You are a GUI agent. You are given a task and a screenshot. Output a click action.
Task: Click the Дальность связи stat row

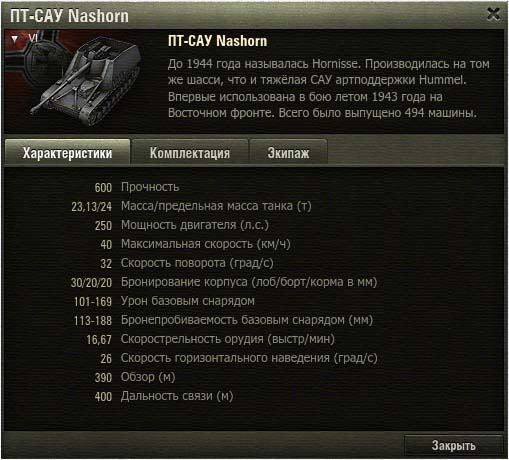164,396
